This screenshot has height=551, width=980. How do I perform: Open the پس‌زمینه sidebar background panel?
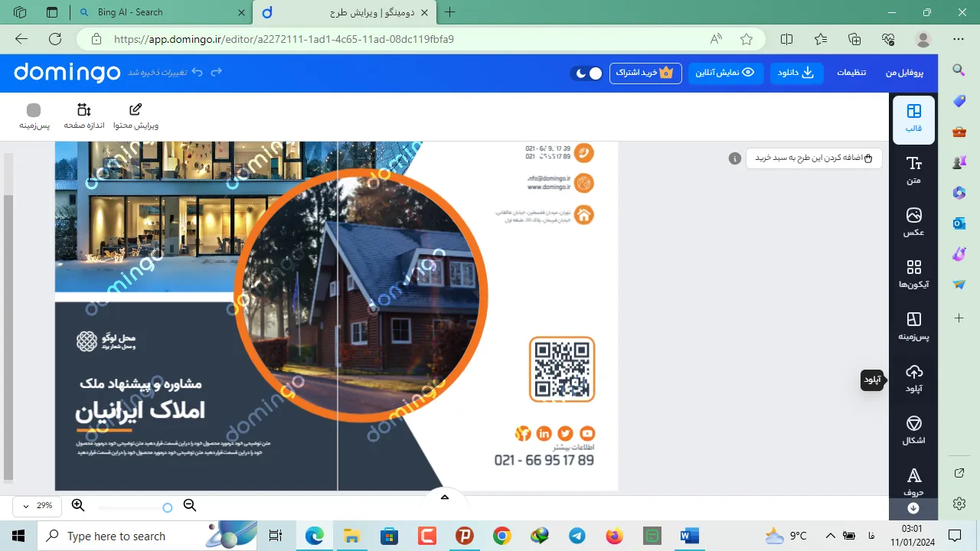[913, 327]
